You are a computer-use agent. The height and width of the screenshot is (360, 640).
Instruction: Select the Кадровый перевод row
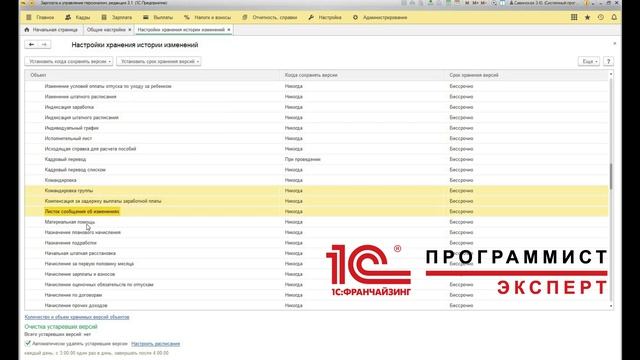(316, 159)
